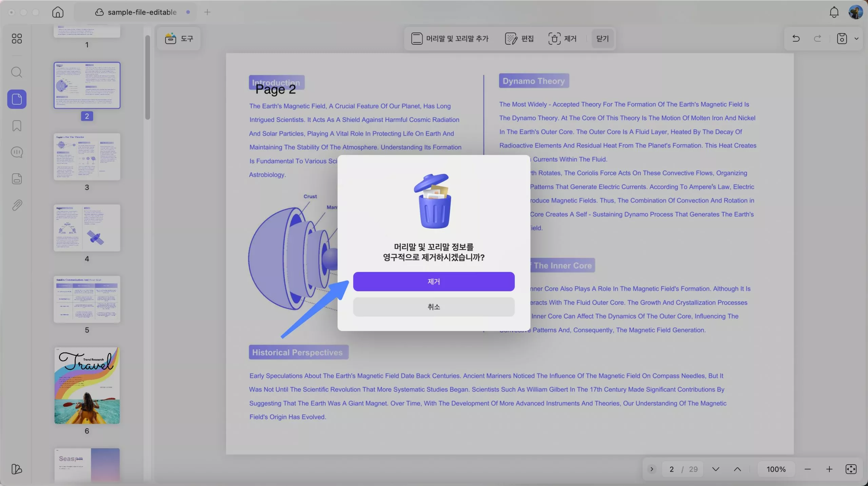The height and width of the screenshot is (486, 868).
Task: Go to previous page with up chevron
Action: (737, 469)
